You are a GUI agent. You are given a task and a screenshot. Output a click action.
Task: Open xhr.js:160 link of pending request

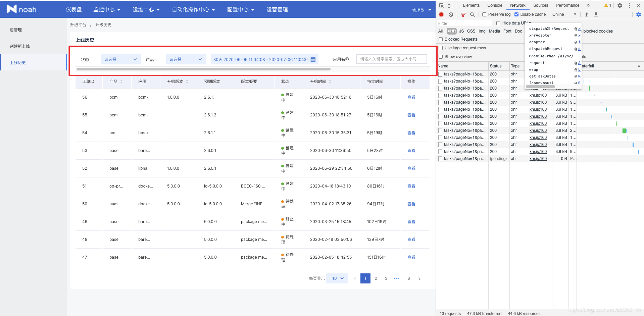pyautogui.click(x=538, y=159)
